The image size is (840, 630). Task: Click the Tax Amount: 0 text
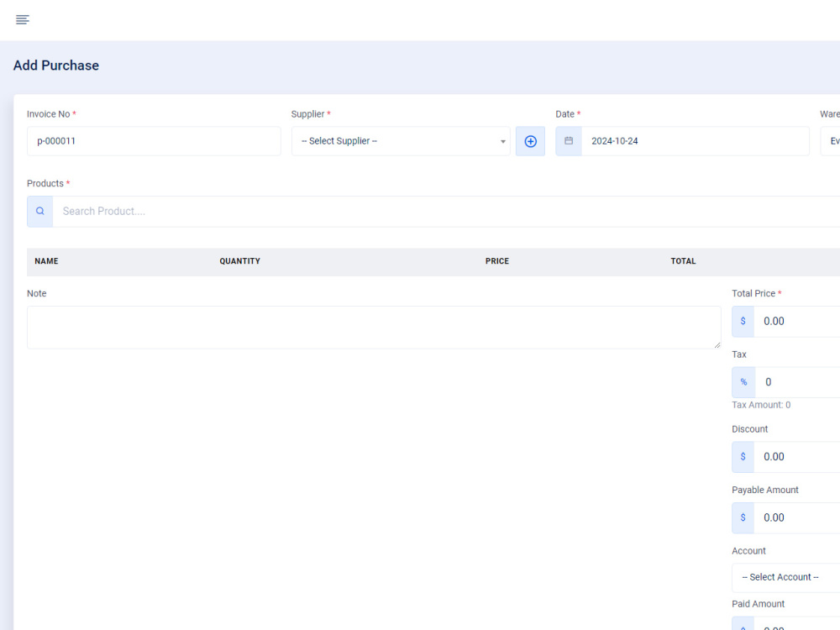761,405
